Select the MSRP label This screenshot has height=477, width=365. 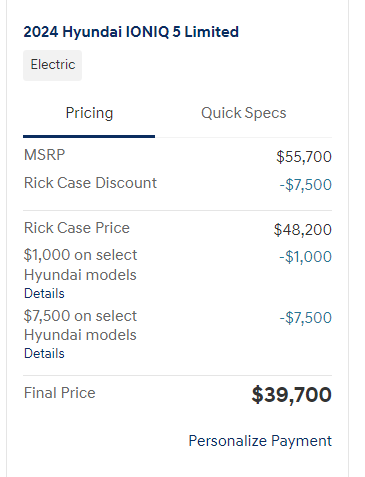point(44,155)
